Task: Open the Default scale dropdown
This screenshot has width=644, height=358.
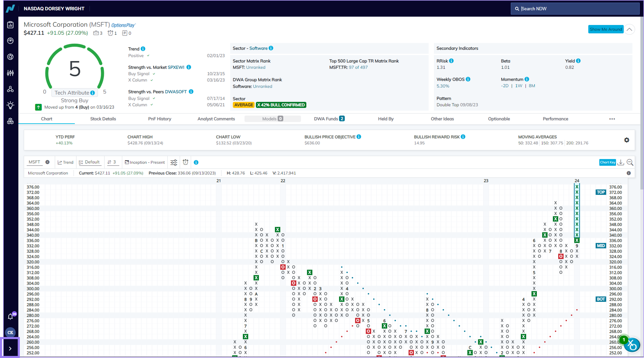Action: [89, 162]
